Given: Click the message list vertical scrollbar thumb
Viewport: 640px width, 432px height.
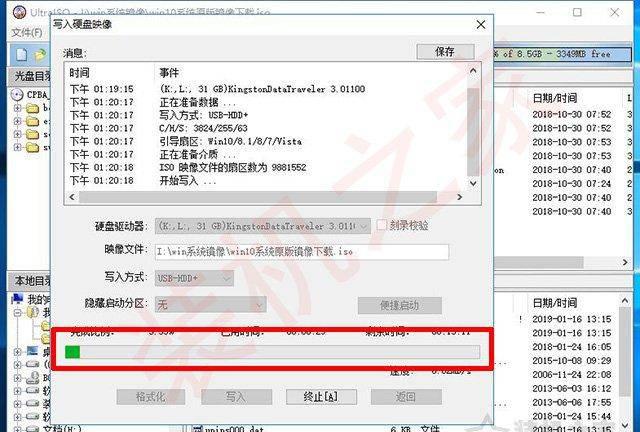Looking at the screenshot, I should coord(473,131).
